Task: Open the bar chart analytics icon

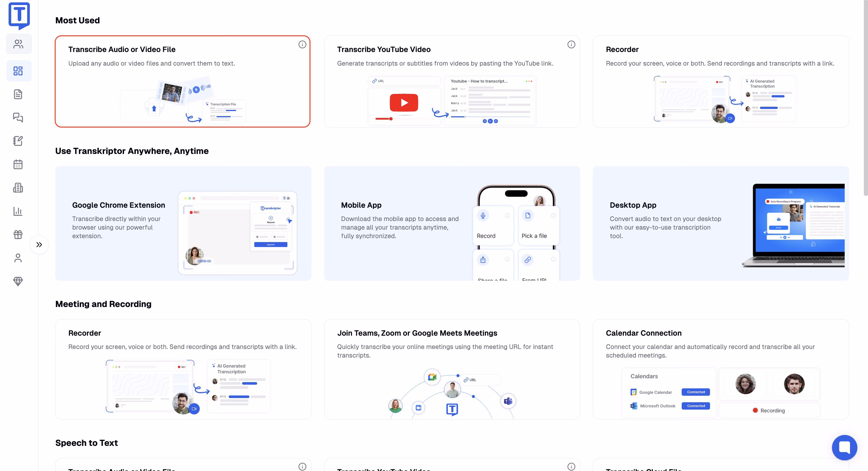Action: tap(18, 211)
